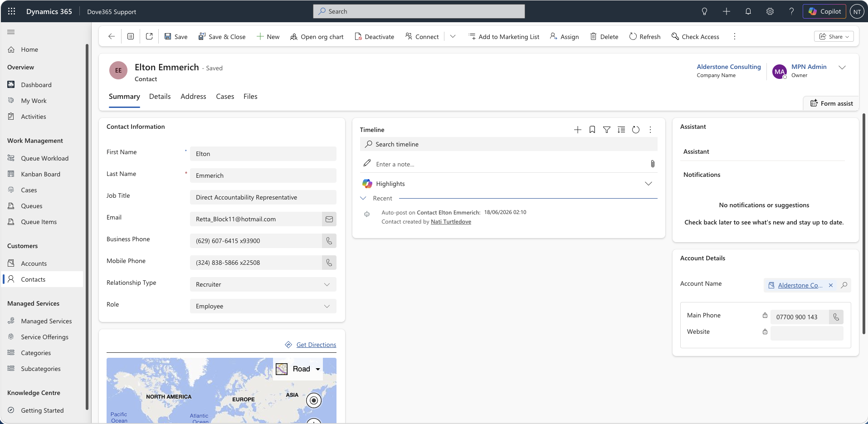
Task: Collapse the Recent section in timeline
Action: coord(363,198)
